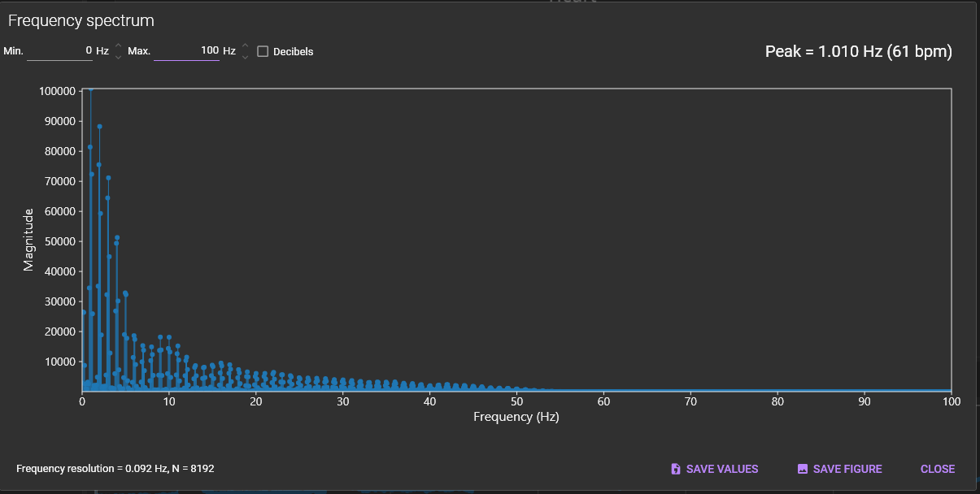The image size is (980, 494).
Task: Click the Frequency spectrum dialog title
Action: [81, 21]
